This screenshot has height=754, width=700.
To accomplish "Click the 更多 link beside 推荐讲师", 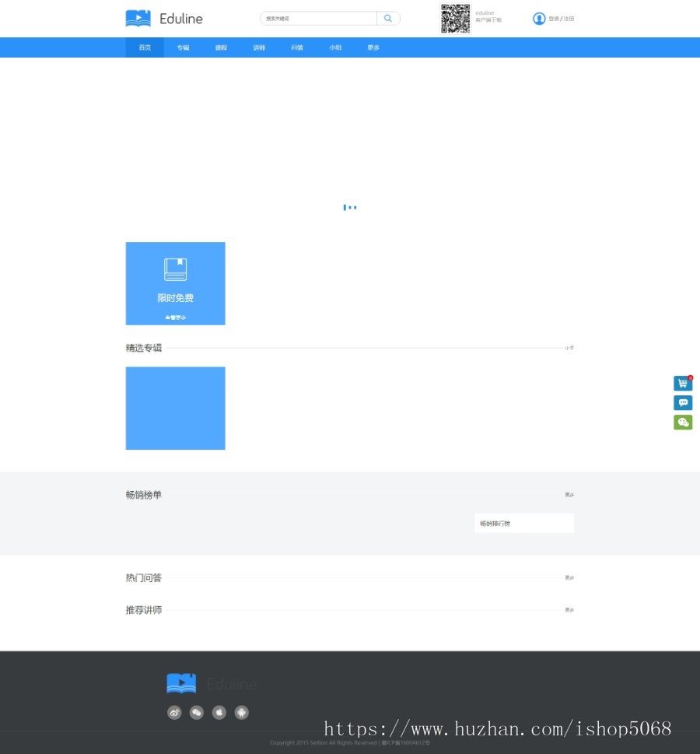I will pyautogui.click(x=569, y=610).
